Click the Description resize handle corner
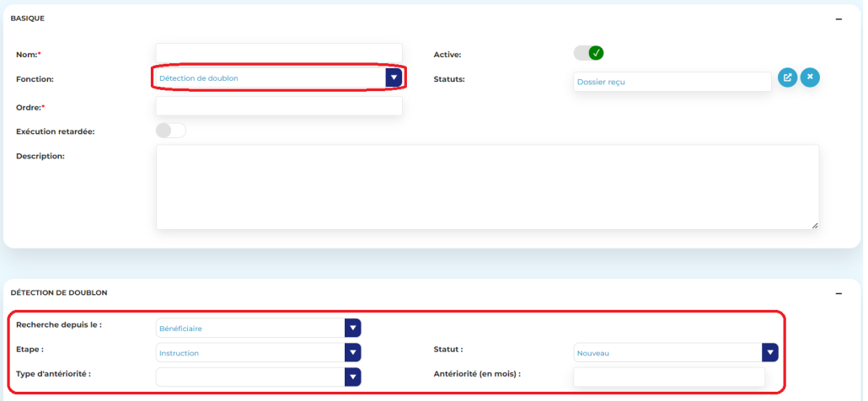 coord(815,225)
